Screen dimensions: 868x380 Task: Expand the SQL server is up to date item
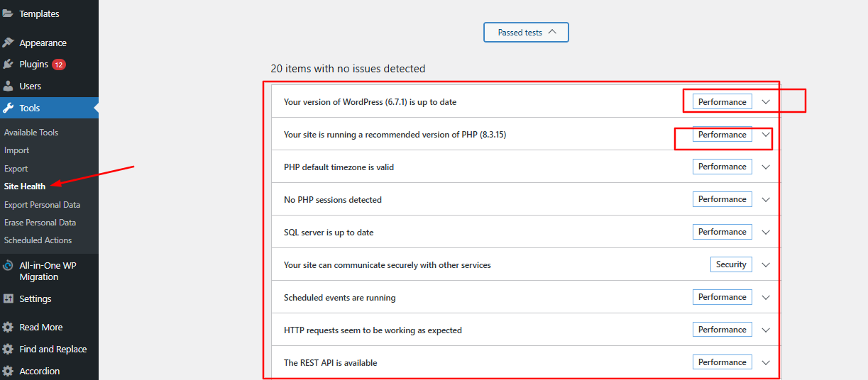[525, 232]
